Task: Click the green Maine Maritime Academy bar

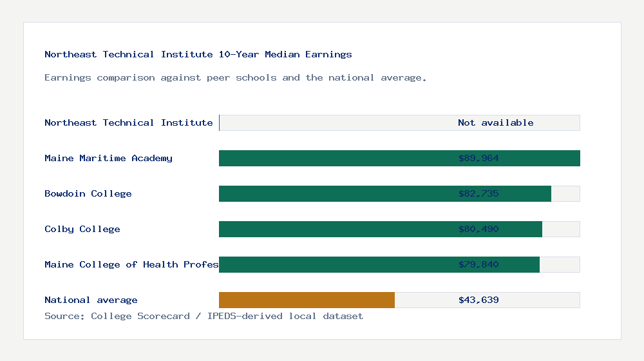Action: (399, 159)
